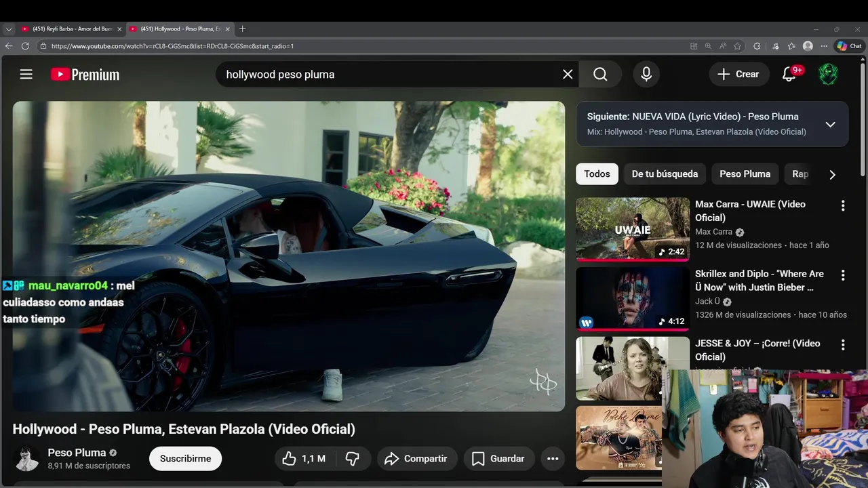The image size is (868, 488).
Task: Open options for Max Carra UWAIE video
Action: 843,205
